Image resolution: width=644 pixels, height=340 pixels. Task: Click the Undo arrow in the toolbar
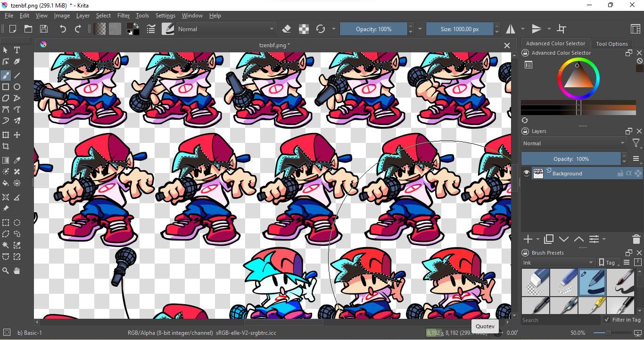[x=63, y=29]
